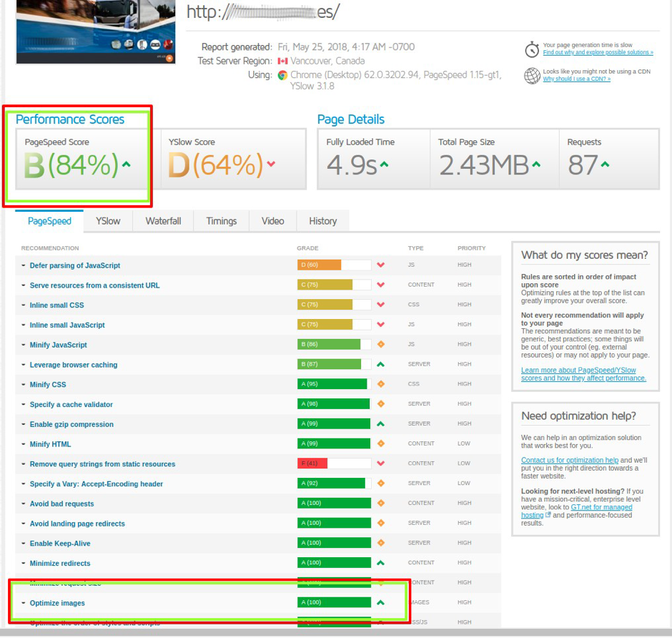Click the stopwatch icon near slow generation notice

[531, 49]
